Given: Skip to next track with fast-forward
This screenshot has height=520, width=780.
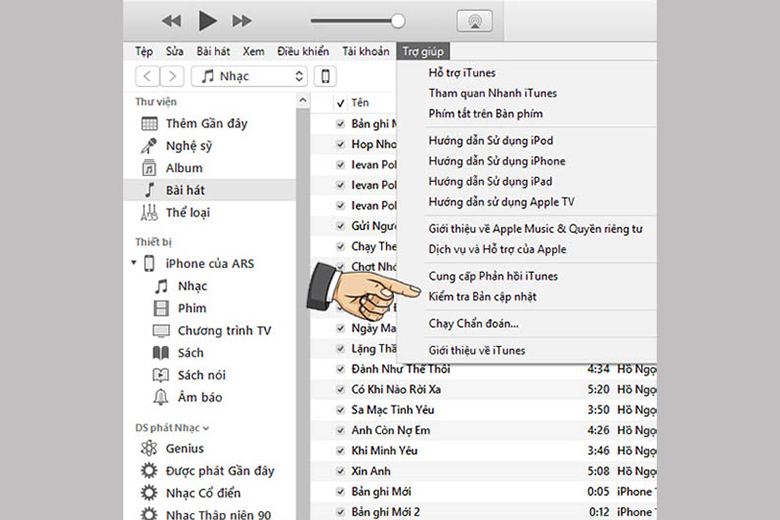Looking at the screenshot, I should pyautogui.click(x=242, y=21).
